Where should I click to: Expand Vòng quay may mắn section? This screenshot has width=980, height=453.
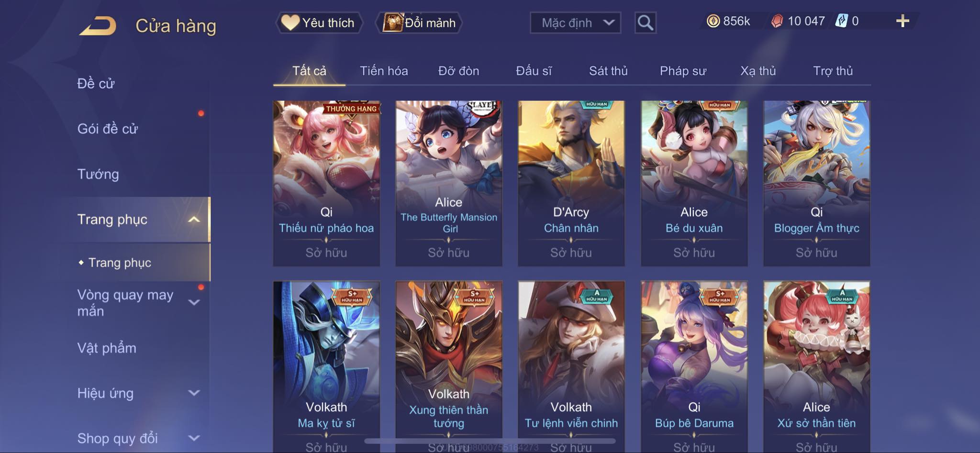tap(193, 302)
